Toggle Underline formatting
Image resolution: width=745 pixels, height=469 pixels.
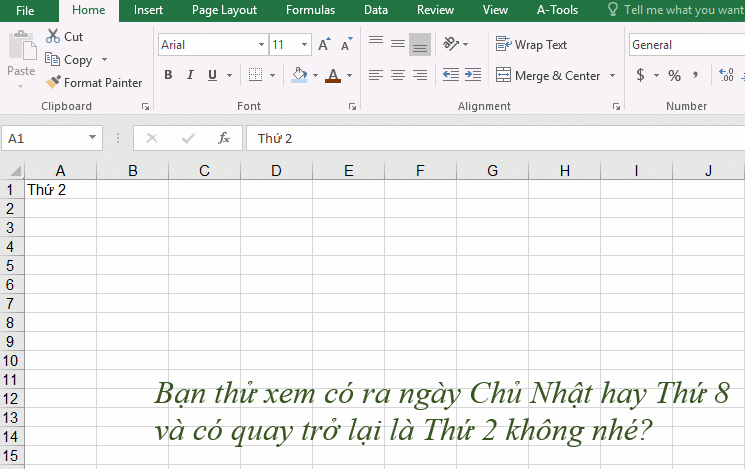click(x=212, y=75)
